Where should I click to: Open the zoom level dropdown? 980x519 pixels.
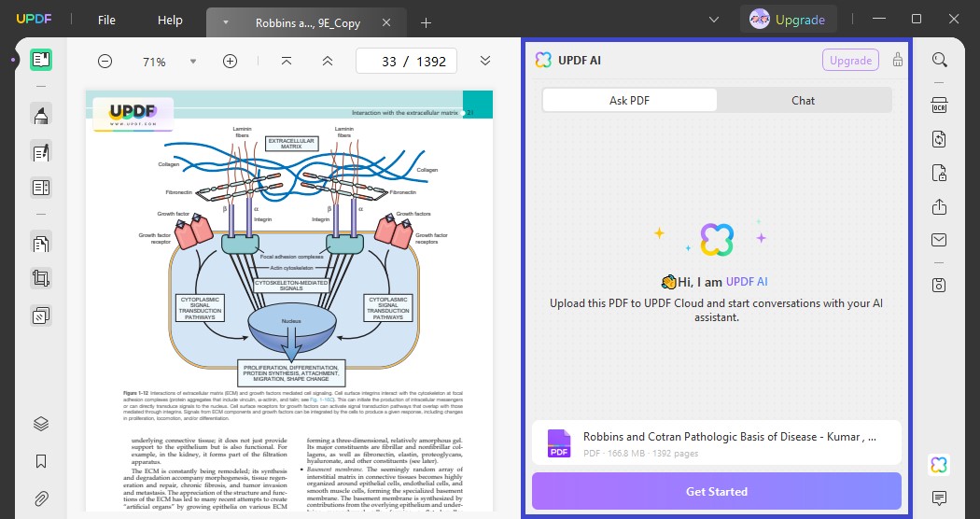pyautogui.click(x=193, y=62)
